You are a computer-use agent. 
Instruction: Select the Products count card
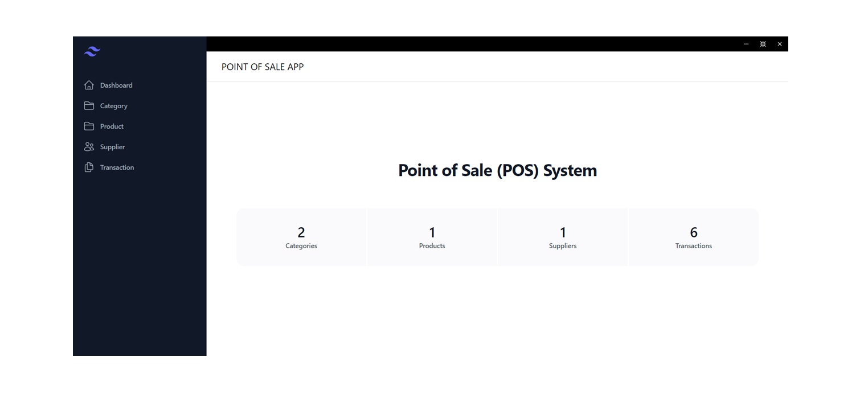pyautogui.click(x=432, y=237)
